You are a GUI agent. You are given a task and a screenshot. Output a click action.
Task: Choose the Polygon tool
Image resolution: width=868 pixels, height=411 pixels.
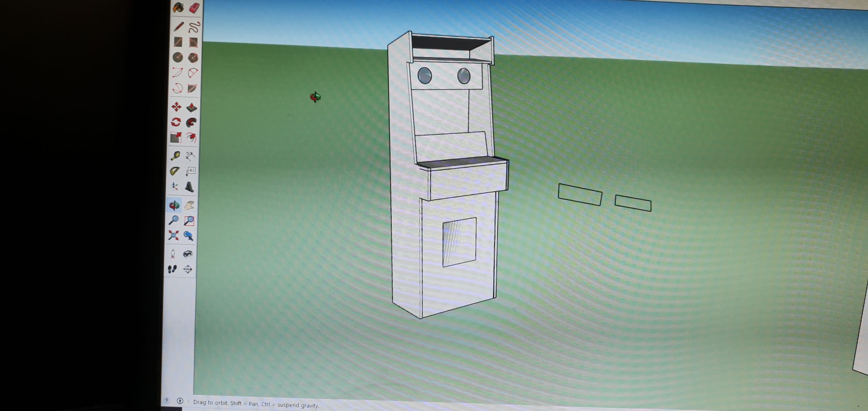[x=193, y=57]
